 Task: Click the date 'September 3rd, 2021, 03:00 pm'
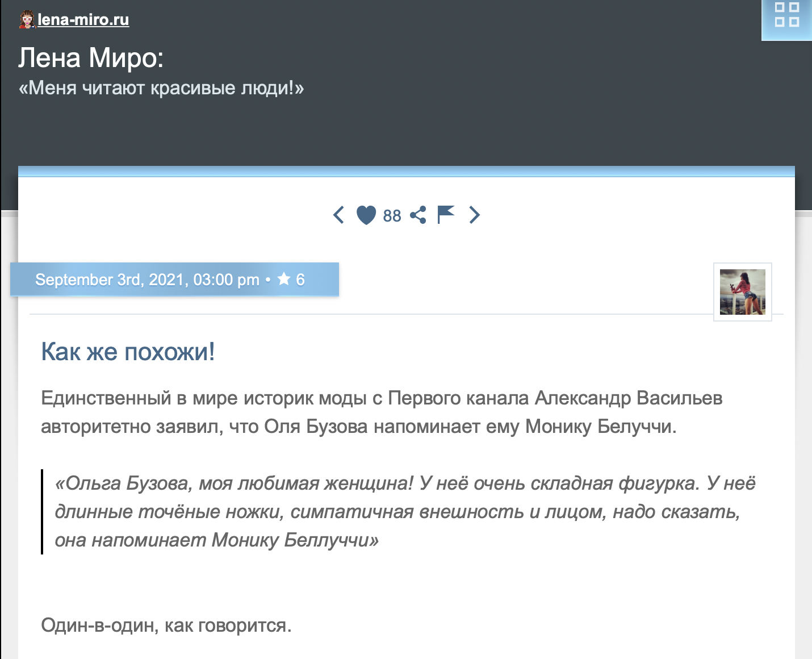(147, 280)
